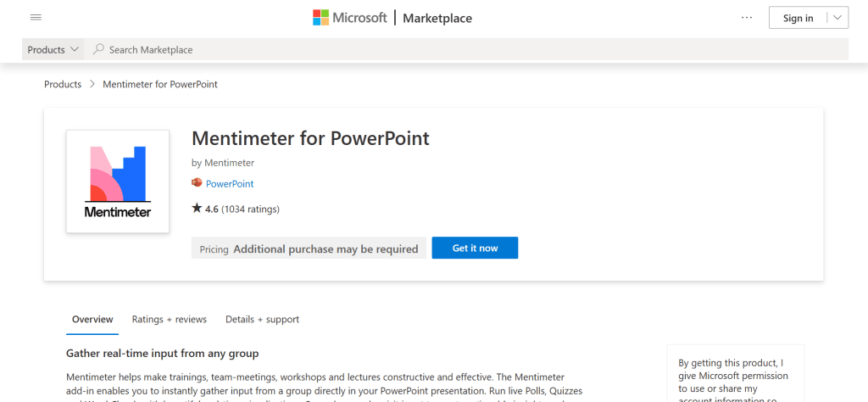The width and height of the screenshot is (868, 402).
Task: Click the star rating icon
Action: point(197,209)
